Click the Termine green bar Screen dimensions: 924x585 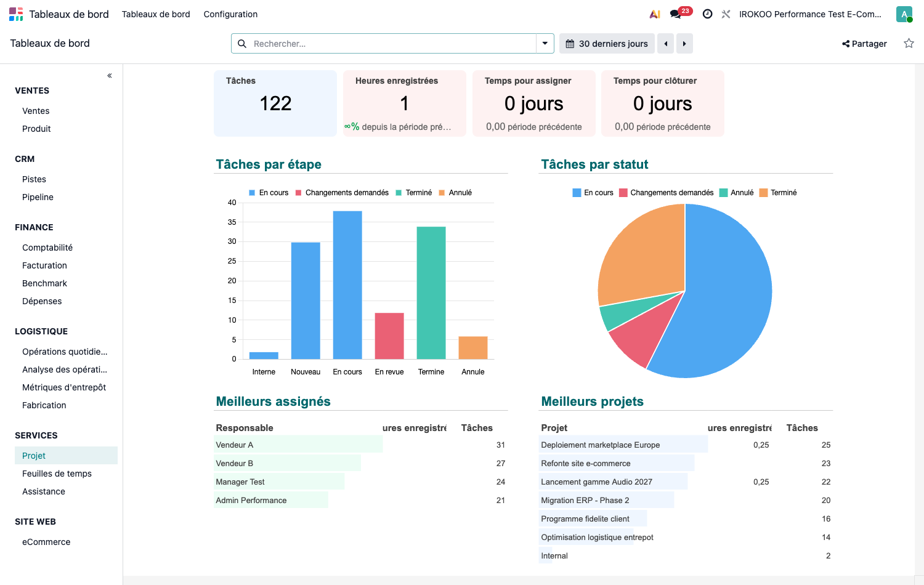(x=431, y=293)
